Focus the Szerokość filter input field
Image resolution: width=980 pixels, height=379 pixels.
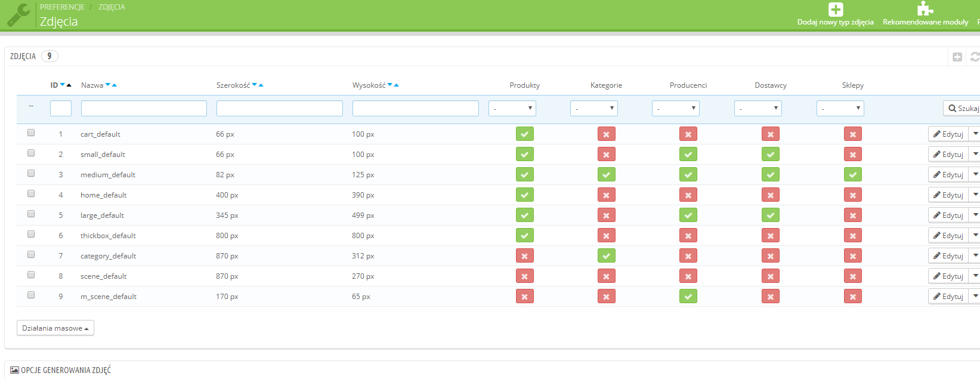[280, 108]
